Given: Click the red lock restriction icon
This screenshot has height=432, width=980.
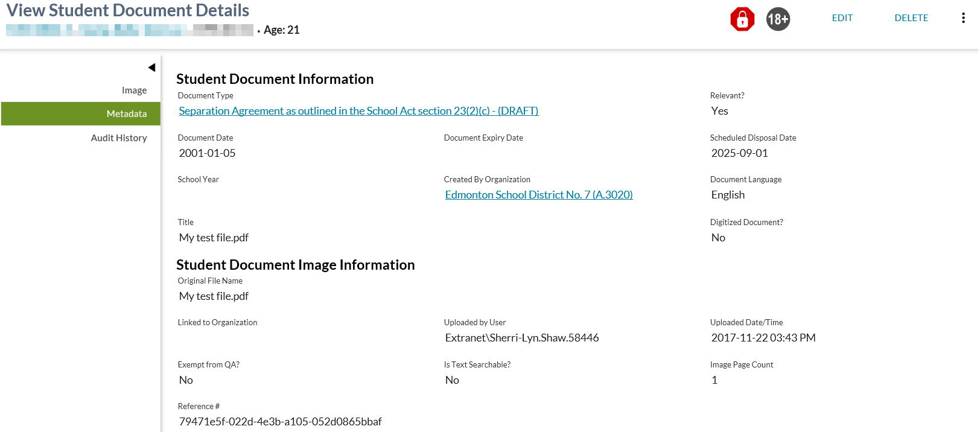Looking at the screenshot, I should (x=742, y=19).
